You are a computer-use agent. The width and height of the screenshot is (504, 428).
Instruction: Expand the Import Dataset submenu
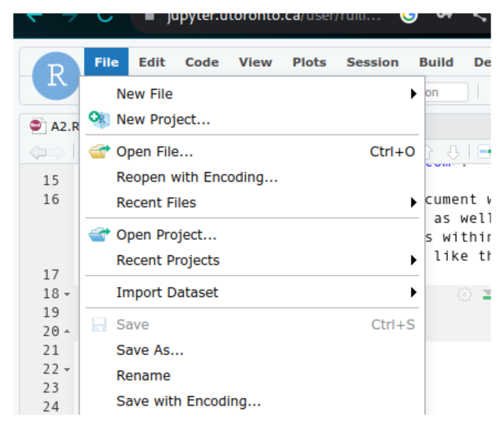[x=413, y=292]
